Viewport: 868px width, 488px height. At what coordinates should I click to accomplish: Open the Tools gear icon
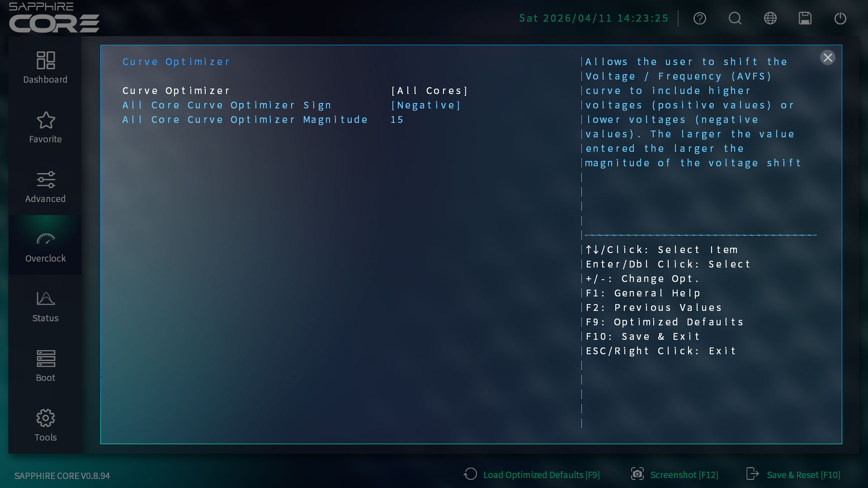[x=45, y=418]
